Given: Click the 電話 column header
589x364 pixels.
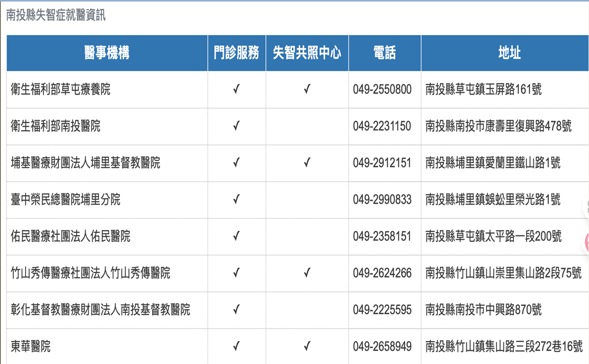Looking at the screenshot, I should pyautogui.click(x=385, y=53).
